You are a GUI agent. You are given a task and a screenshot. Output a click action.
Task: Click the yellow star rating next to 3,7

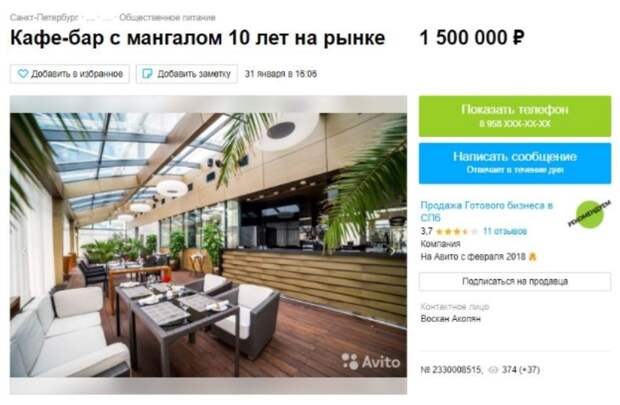[456, 231]
